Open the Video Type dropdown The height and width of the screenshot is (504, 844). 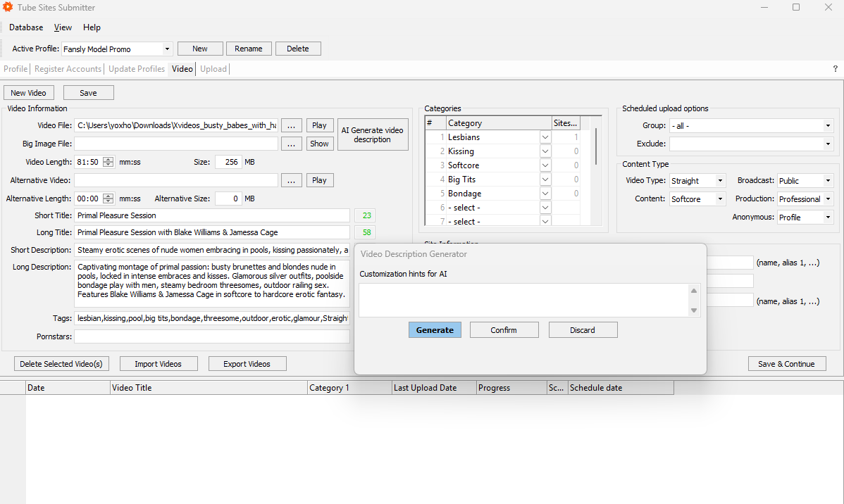coord(719,181)
